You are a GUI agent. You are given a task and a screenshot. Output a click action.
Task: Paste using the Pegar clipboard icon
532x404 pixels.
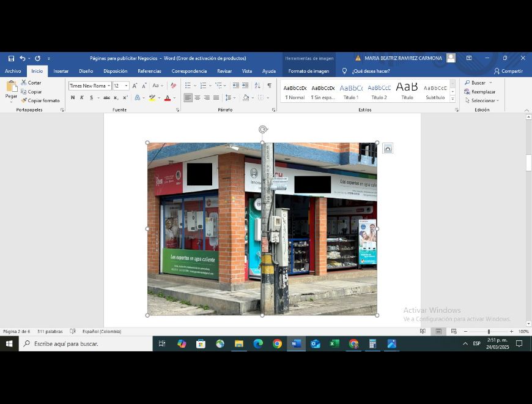point(11,87)
